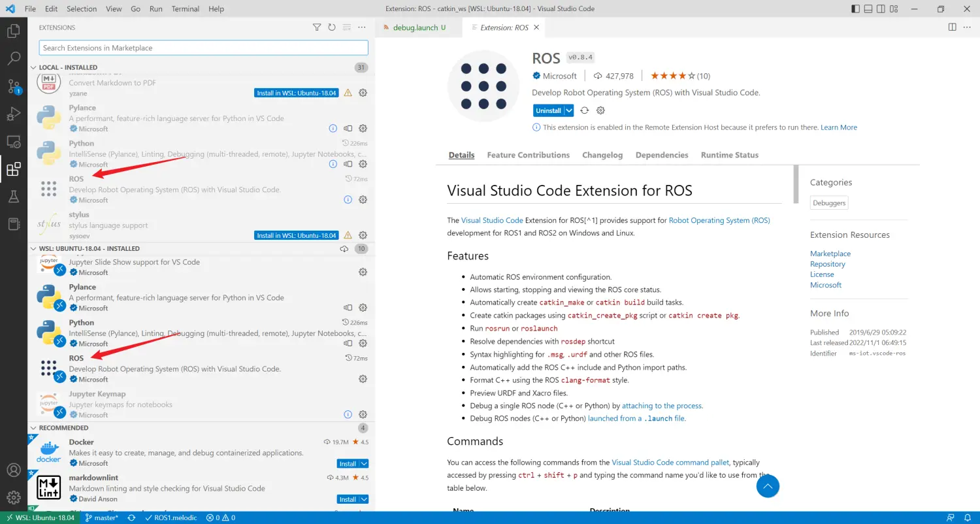Image resolution: width=980 pixels, height=524 pixels.
Task: Click the Manage gear in activity bar
Action: (13, 497)
